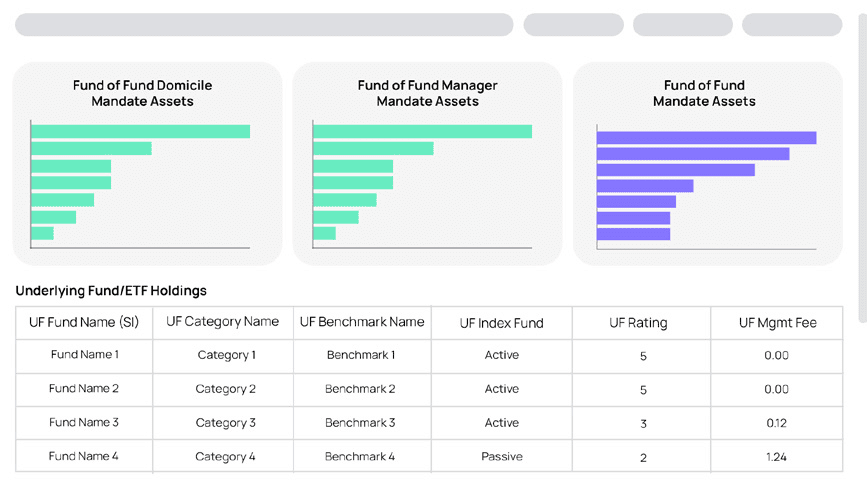
Task: Click the rightmost gray pill in top bar
Action: (x=791, y=25)
